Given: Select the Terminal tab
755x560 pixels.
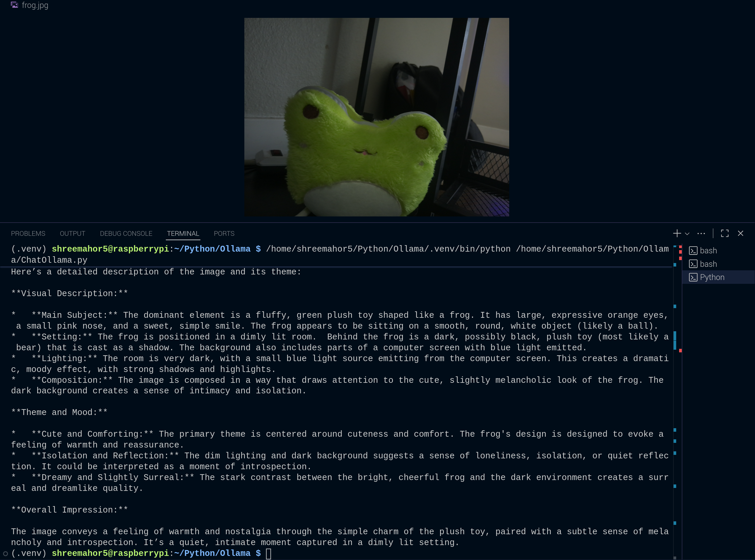Looking at the screenshot, I should coord(183,233).
